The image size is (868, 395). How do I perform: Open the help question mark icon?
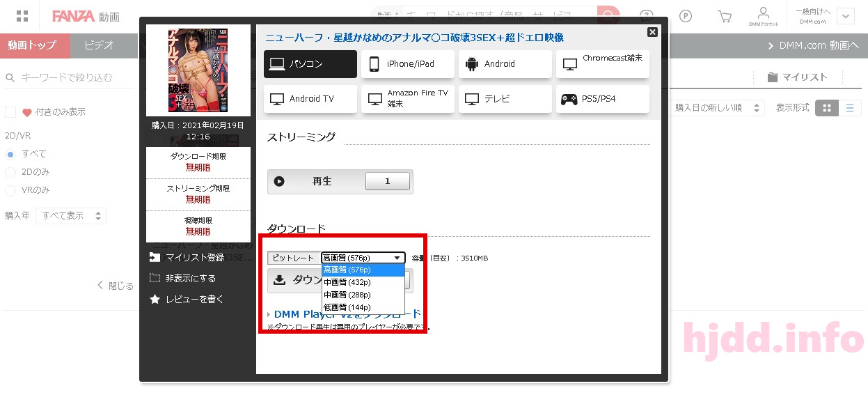click(647, 16)
